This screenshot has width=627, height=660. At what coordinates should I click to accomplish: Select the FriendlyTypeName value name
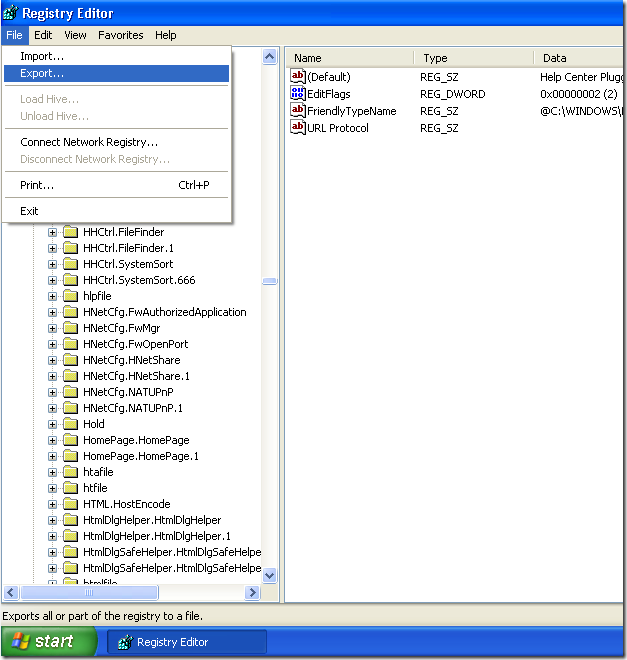point(352,111)
